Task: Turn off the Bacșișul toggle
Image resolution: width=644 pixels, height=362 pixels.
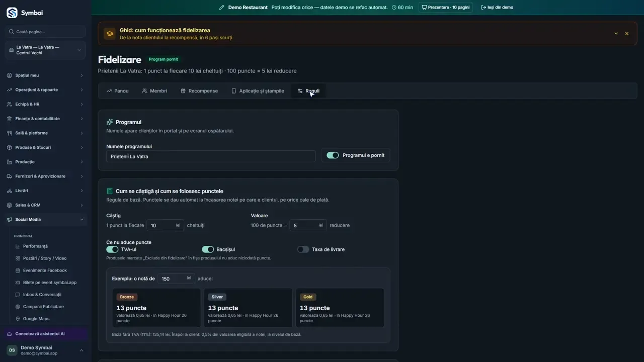Action: tap(208, 249)
